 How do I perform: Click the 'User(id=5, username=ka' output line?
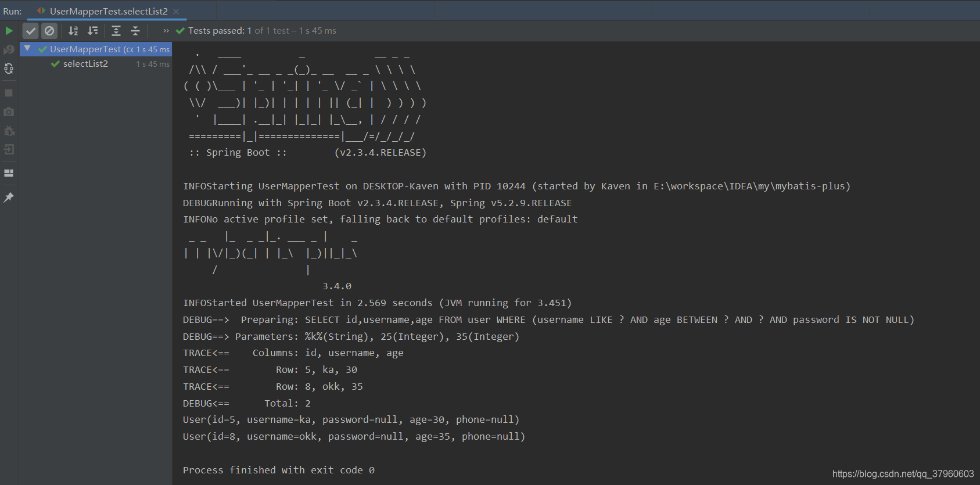click(x=351, y=420)
